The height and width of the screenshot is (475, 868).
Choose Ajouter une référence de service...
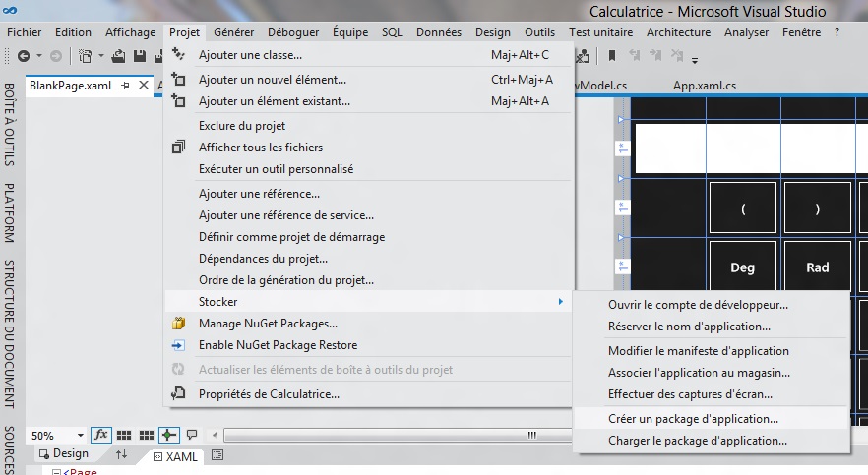[x=369, y=215]
